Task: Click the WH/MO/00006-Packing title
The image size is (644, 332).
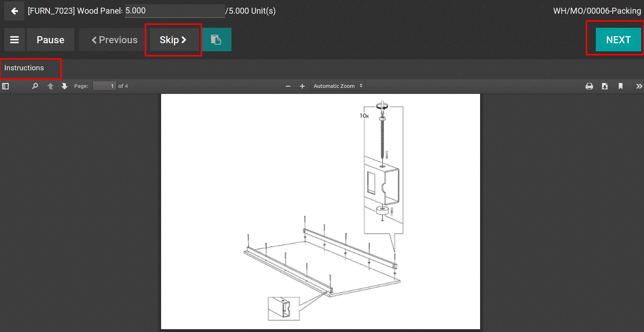Action: pos(597,11)
